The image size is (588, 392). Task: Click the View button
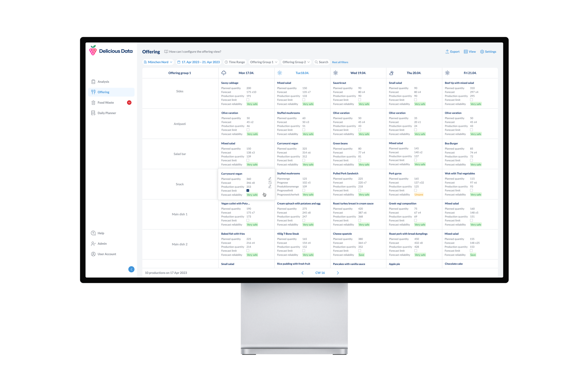[470, 51]
